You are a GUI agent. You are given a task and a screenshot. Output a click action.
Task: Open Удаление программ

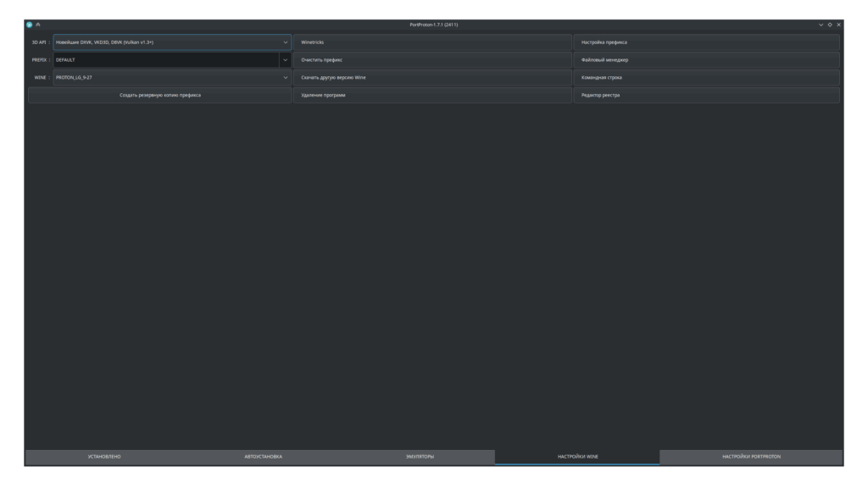(x=432, y=95)
